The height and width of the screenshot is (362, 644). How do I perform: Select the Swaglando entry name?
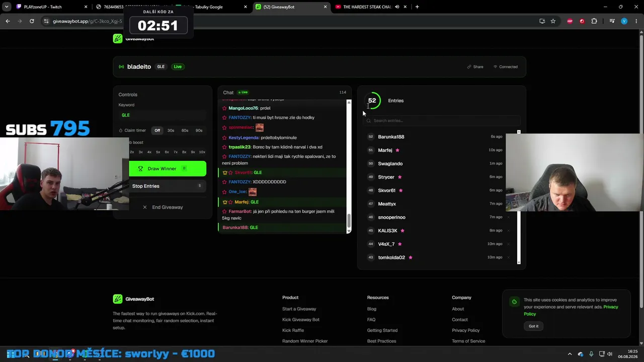pos(390,163)
